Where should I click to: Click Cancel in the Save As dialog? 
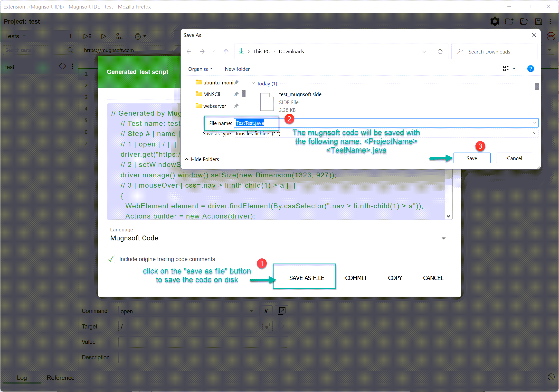[x=514, y=158]
